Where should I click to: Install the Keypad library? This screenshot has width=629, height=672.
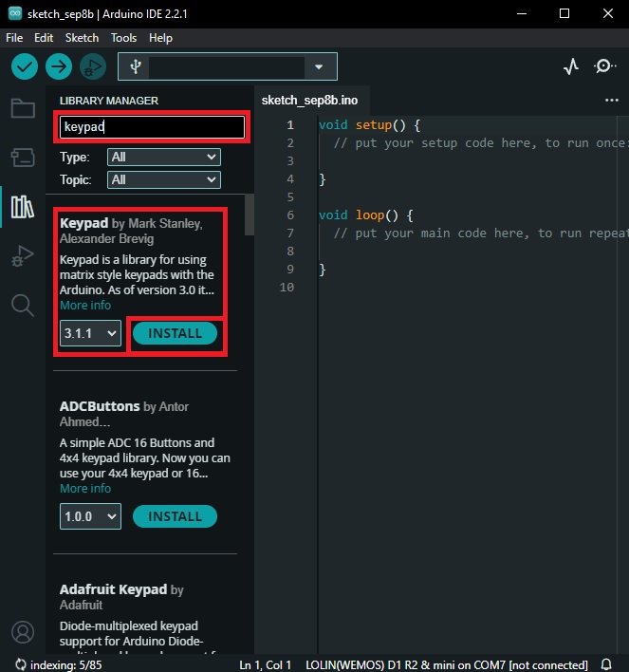(x=175, y=333)
